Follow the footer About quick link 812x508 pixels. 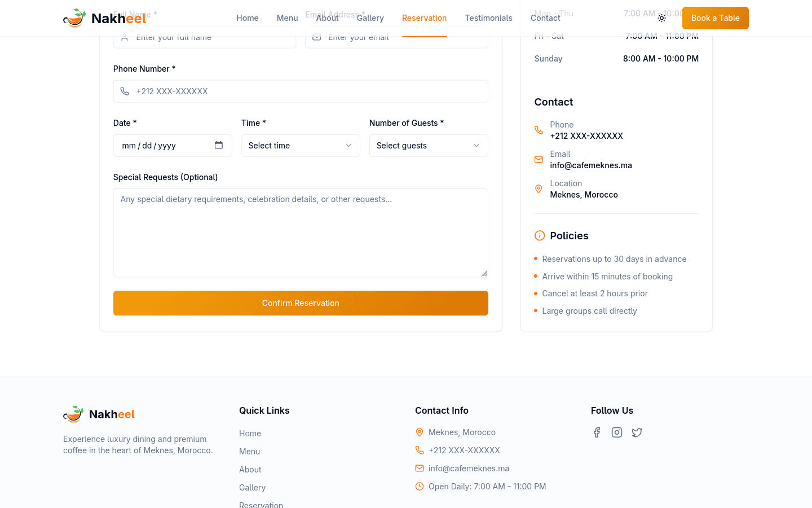coord(250,470)
